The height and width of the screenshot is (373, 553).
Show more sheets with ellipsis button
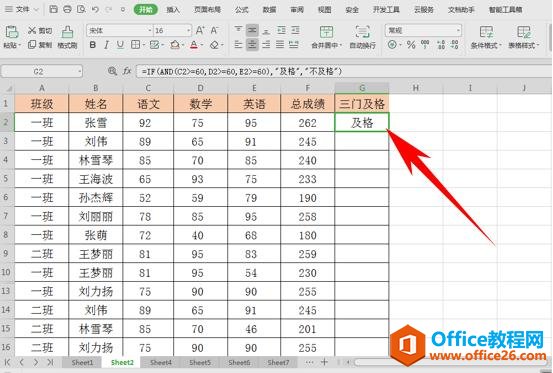309,362
